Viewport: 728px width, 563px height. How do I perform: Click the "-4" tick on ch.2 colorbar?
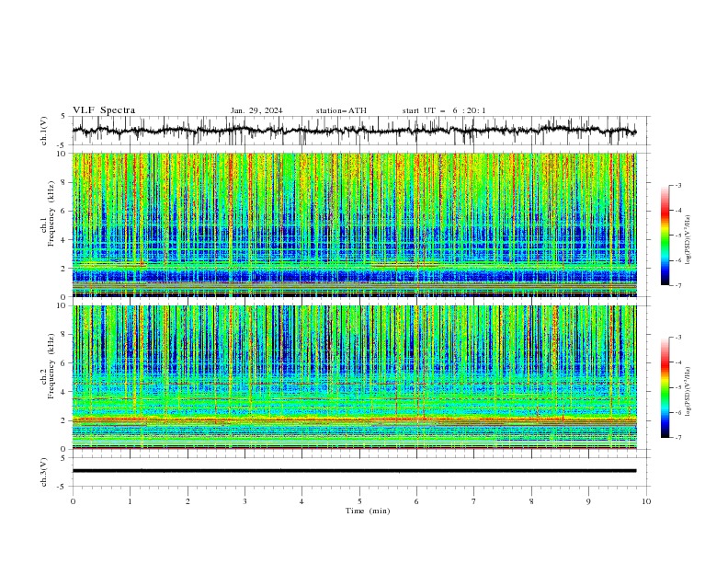pyautogui.click(x=678, y=362)
